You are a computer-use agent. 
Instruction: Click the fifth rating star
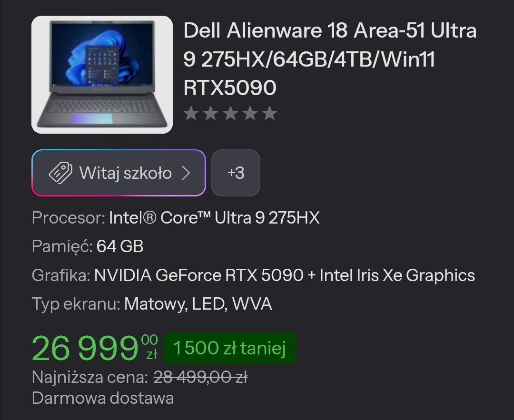point(270,113)
